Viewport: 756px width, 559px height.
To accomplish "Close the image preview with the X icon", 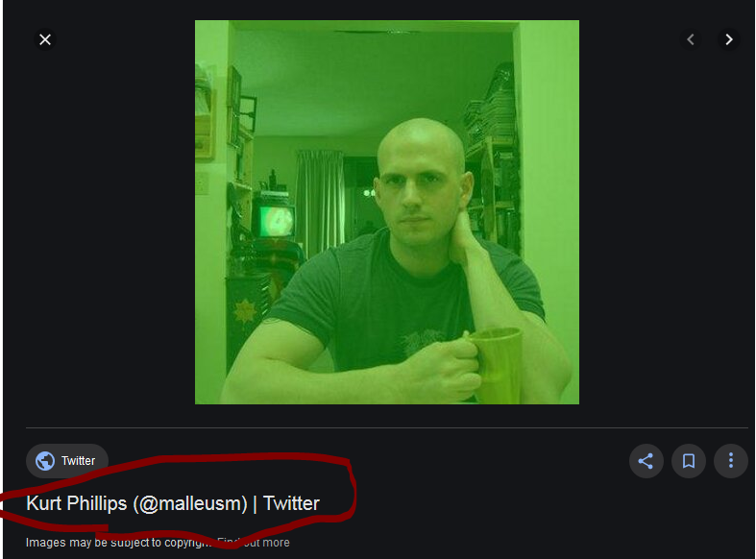I will [x=45, y=39].
